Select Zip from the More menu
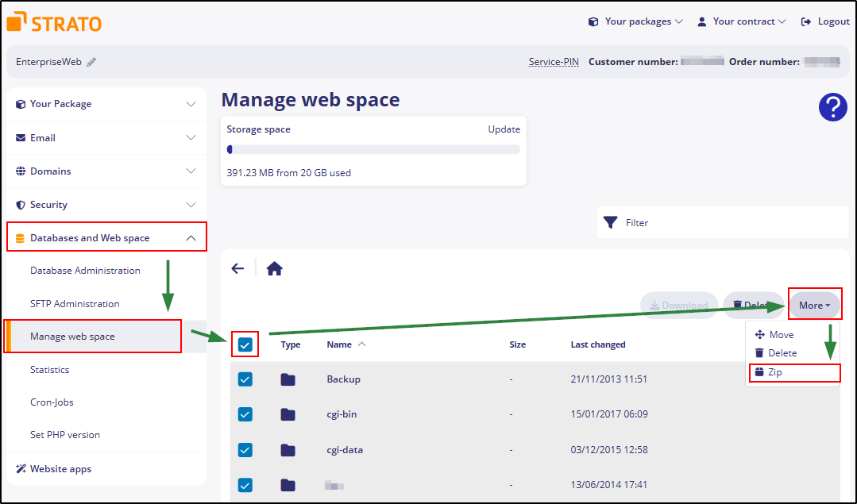This screenshot has width=857, height=504. pyautogui.click(x=774, y=372)
